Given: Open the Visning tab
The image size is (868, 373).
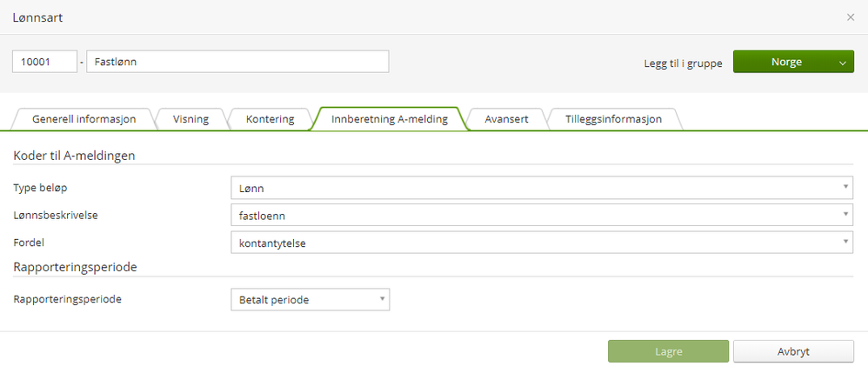Looking at the screenshot, I should pyautogui.click(x=190, y=119).
